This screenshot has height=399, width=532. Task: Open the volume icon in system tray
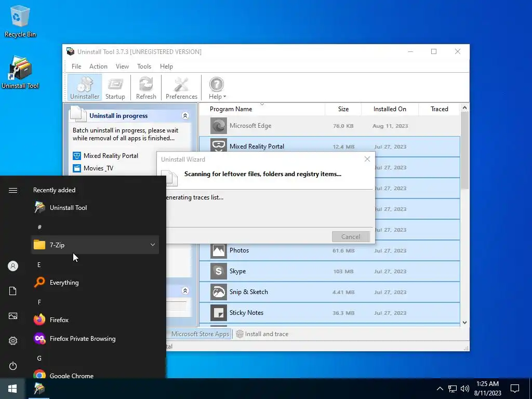tap(465, 389)
